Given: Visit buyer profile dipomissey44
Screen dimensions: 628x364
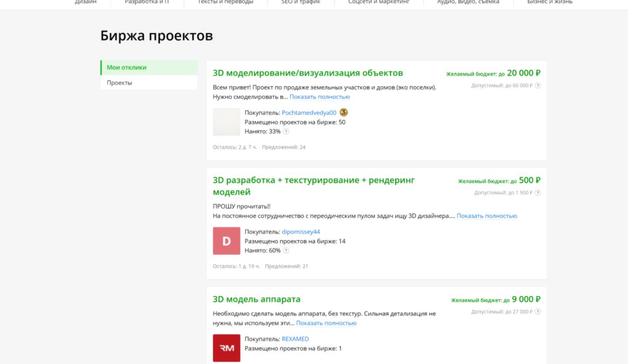Looking at the screenshot, I should pos(301,232).
